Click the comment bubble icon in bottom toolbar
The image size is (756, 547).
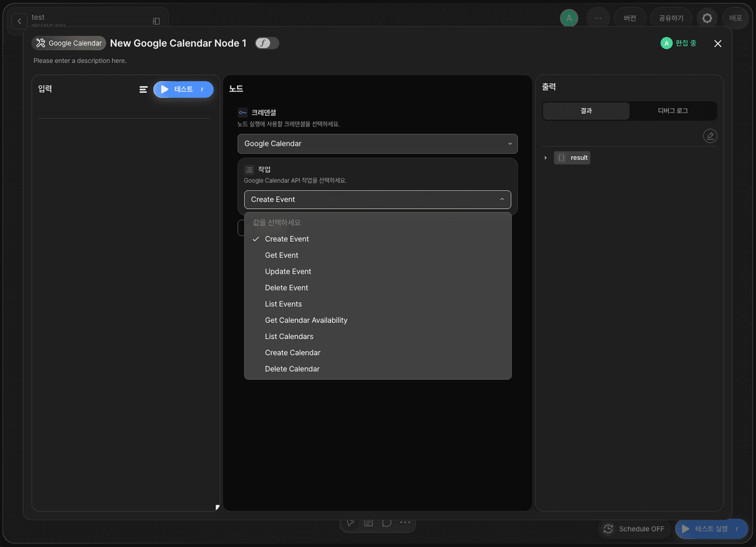point(387,523)
